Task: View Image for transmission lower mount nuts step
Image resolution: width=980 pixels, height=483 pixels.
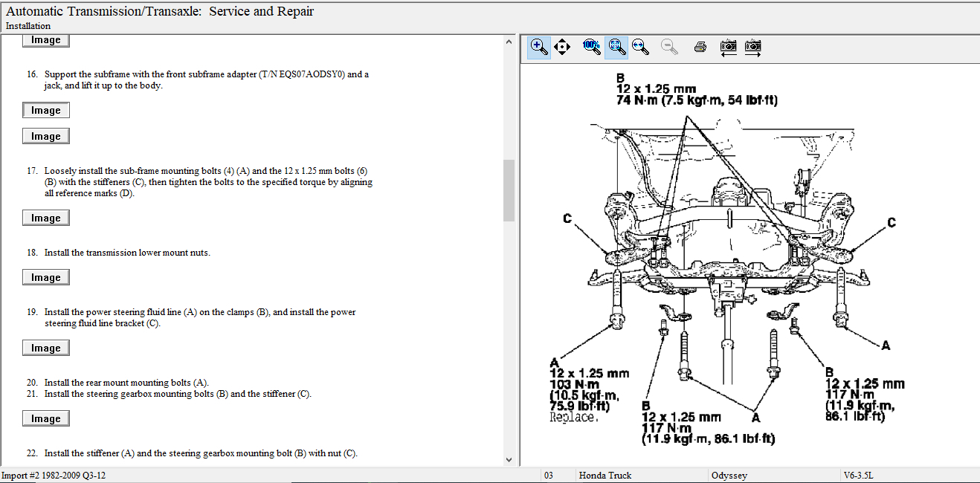Action: [x=45, y=278]
